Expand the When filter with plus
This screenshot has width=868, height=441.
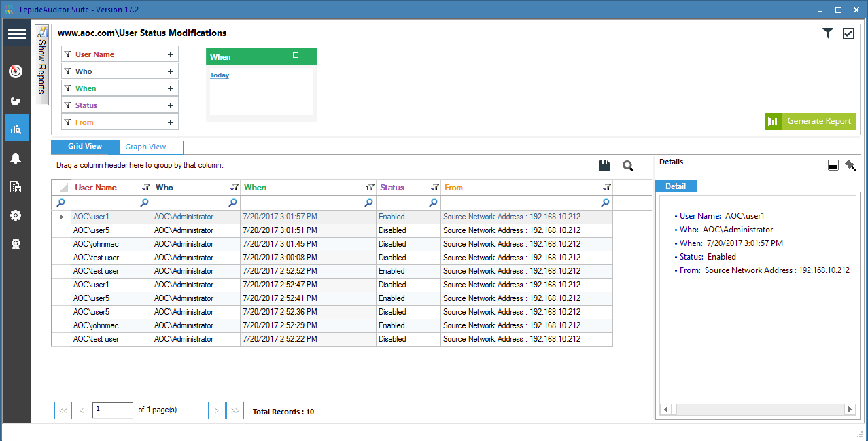click(170, 88)
